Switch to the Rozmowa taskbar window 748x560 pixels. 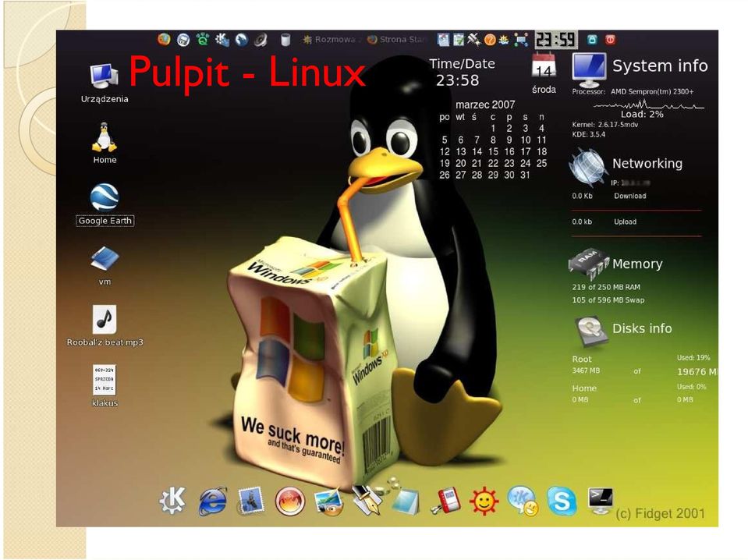pos(332,40)
